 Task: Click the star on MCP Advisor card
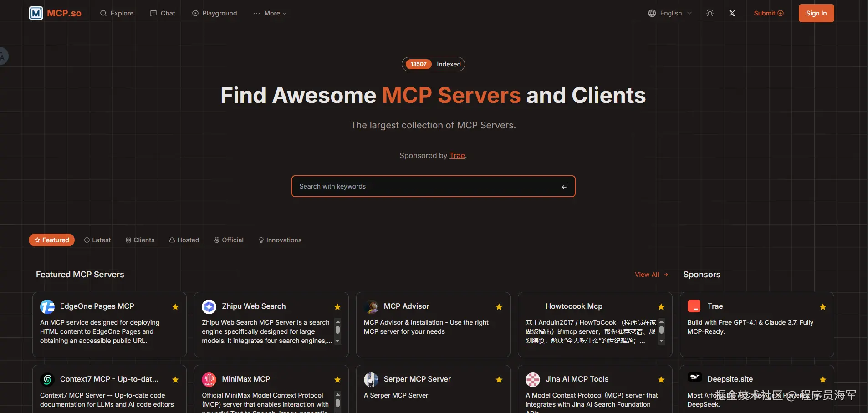(x=499, y=307)
